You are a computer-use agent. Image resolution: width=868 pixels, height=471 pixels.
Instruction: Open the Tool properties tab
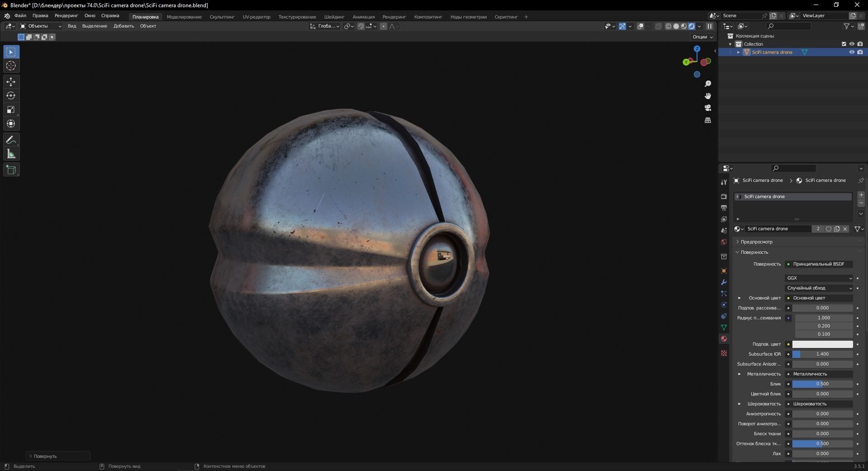(x=724, y=182)
